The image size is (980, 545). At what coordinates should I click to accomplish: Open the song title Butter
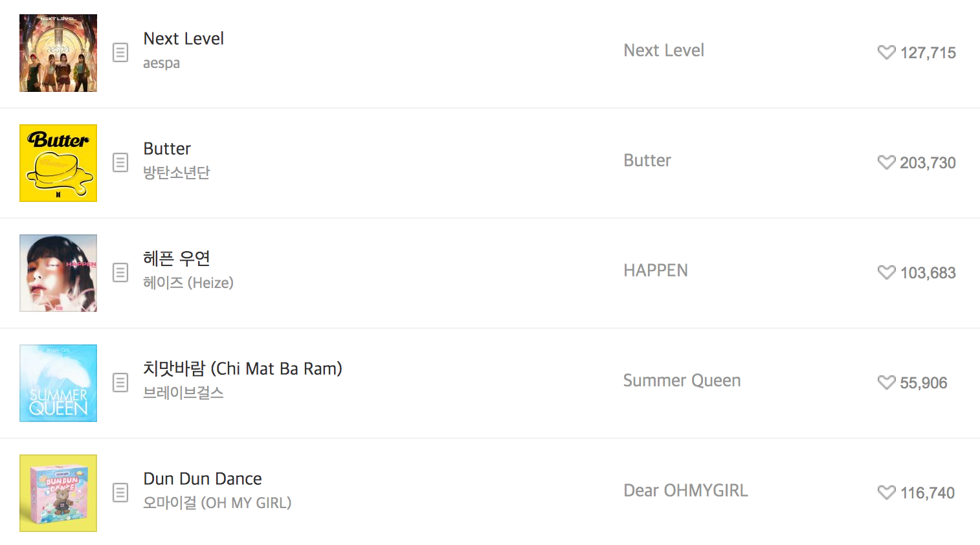(x=167, y=148)
